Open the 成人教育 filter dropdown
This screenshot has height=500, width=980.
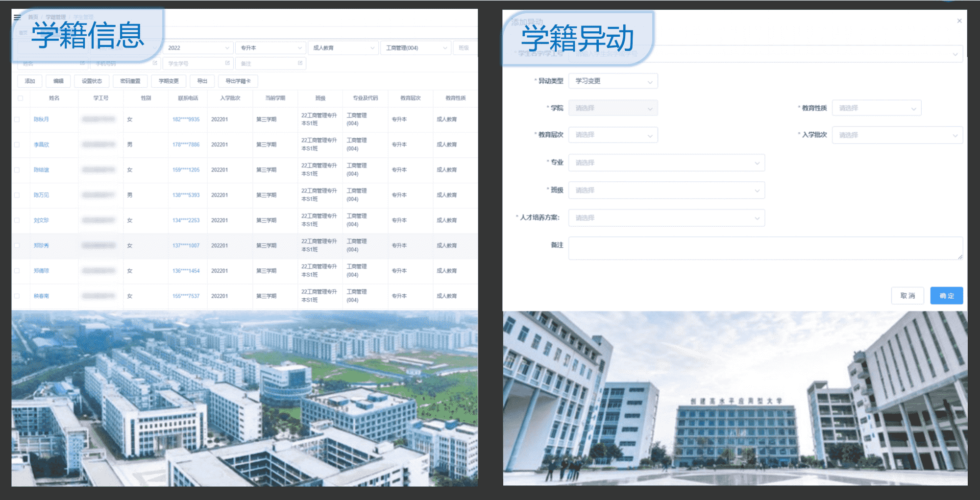(343, 48)
